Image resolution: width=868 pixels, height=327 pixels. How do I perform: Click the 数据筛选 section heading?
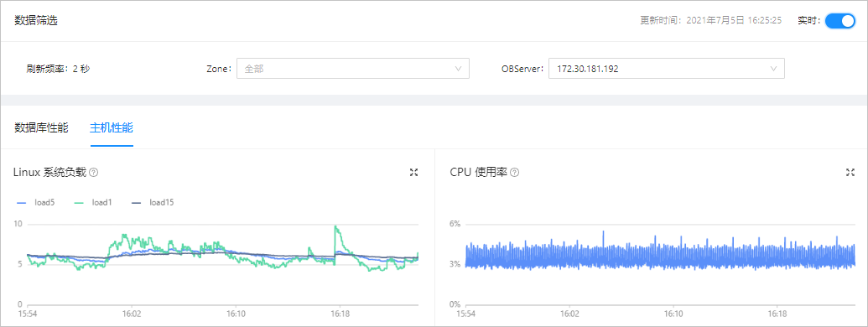point(35,21)
